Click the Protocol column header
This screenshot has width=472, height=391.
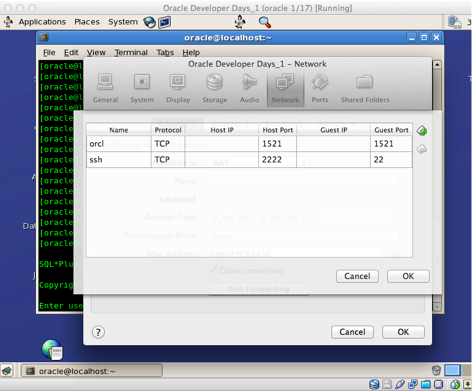(x=168, y=130)
